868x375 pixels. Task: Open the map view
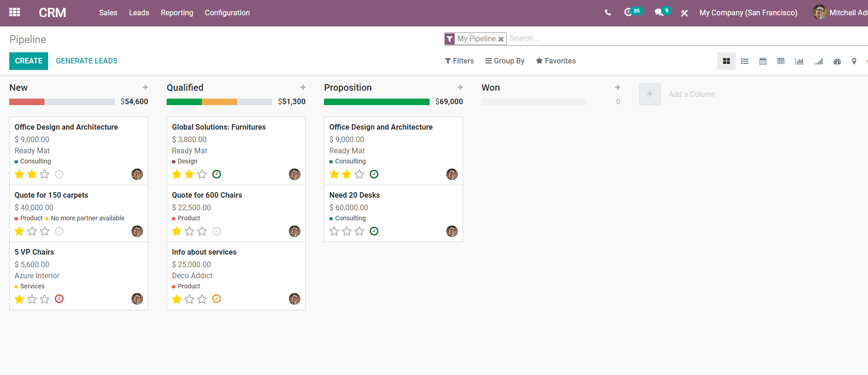pyautogui.click(x=854, y=61)
